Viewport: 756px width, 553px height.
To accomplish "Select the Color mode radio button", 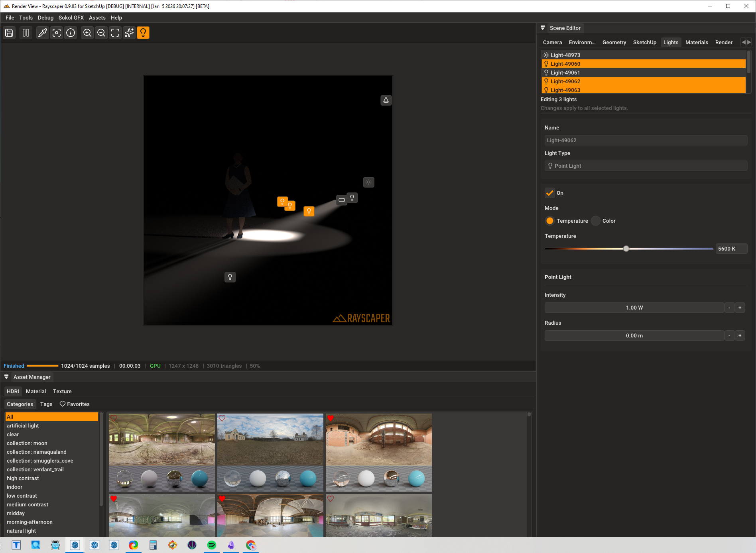I will point(596,221).
